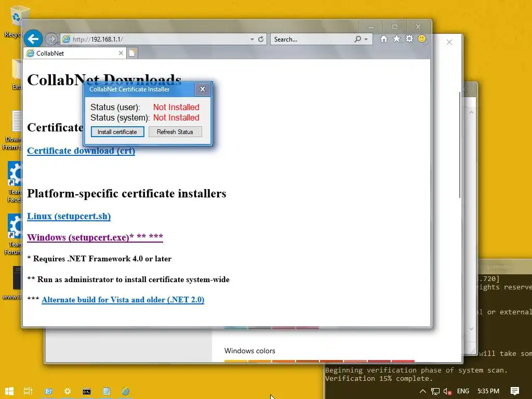
Task: Open a new tab with the blank tab button
Action: click(132, 54)
